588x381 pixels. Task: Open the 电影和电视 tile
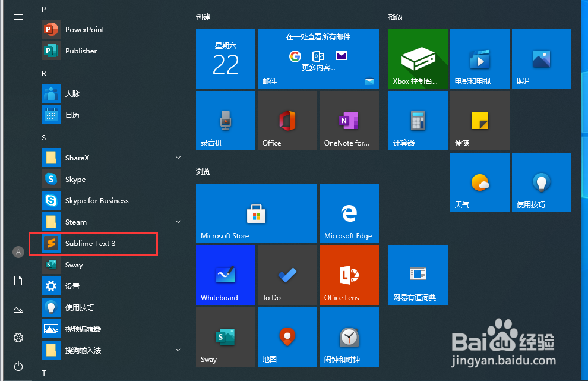coord(480,59)
